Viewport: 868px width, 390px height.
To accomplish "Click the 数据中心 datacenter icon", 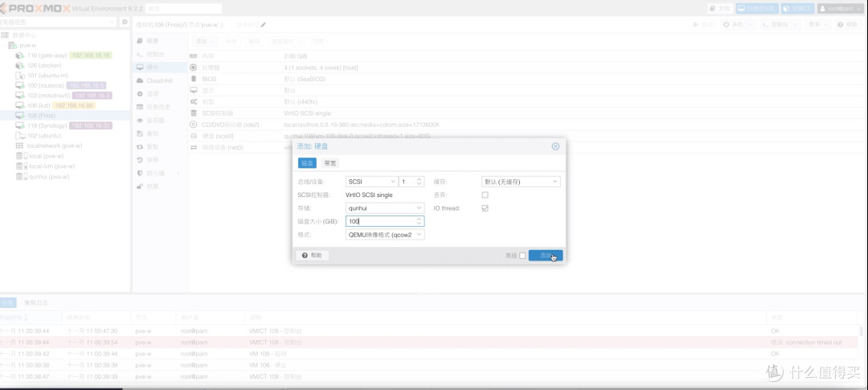I will click(x=5, y=35).
